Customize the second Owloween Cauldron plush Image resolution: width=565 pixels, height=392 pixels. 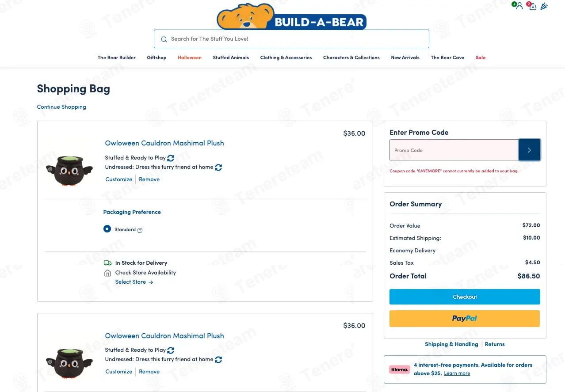[x=119, y=372]
